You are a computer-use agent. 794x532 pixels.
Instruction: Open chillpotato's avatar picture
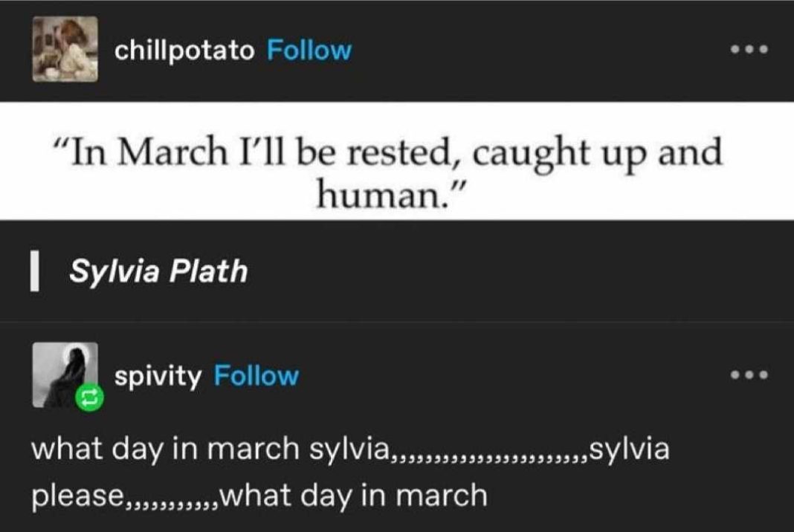click(x=65, y=49)
